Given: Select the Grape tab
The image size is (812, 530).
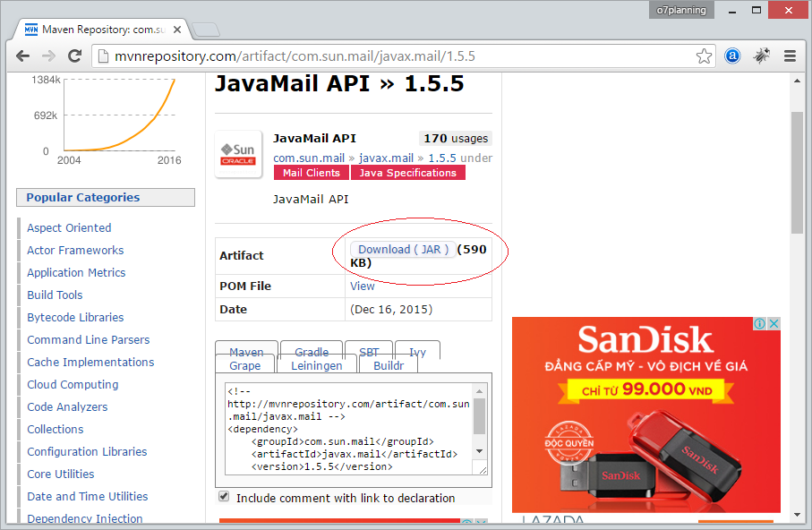Looking at the screenshot, I should [x=245, y=366].
